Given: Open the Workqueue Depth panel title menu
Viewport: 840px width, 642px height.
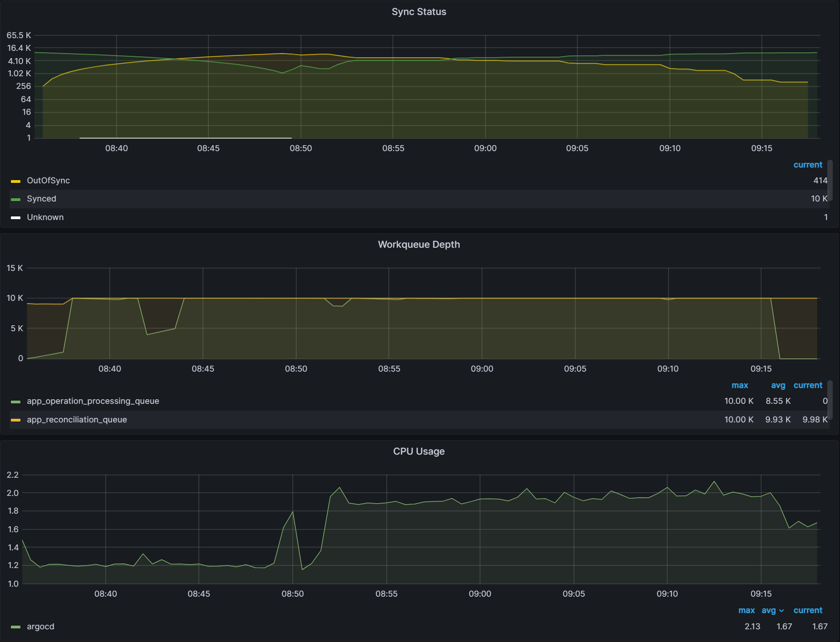Looking at the screenshot, I should 418,244.
